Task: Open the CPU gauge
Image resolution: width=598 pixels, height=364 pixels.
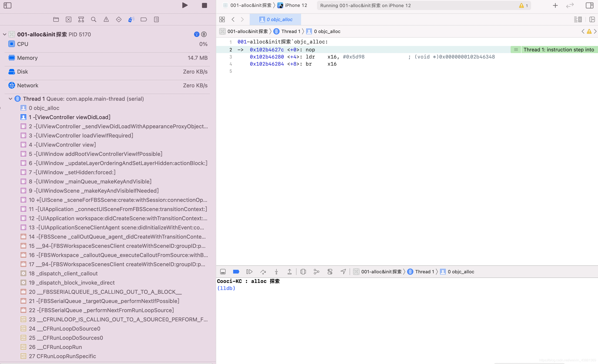Action: click(x=107, y=44)
